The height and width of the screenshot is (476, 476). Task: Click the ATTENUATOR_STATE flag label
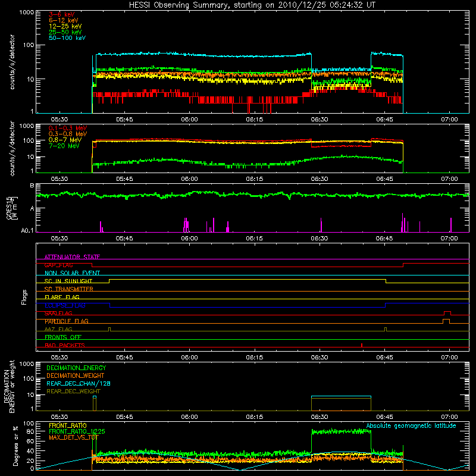(x=72, y=257)
